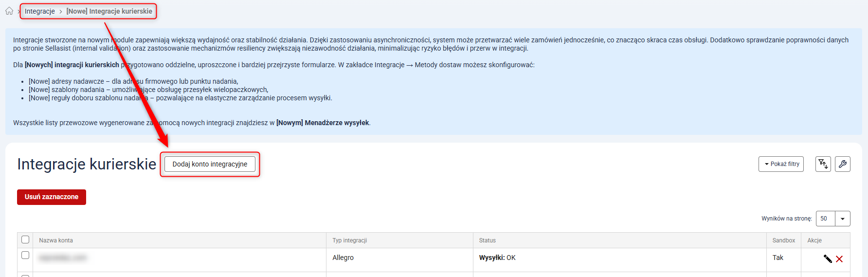The height and width of the screenshot is (277, 868).
Task: Edit the Allegro account with pencil icon
Action: click(828, 259)
